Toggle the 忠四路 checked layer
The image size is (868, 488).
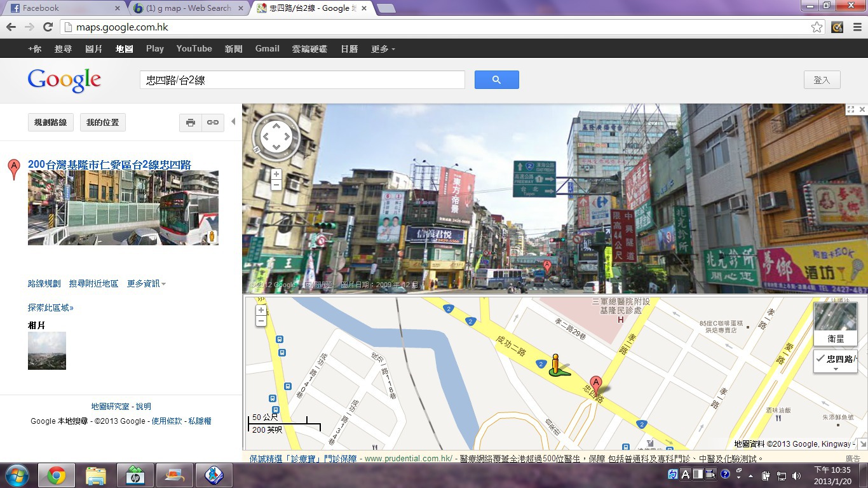[837, 359]
